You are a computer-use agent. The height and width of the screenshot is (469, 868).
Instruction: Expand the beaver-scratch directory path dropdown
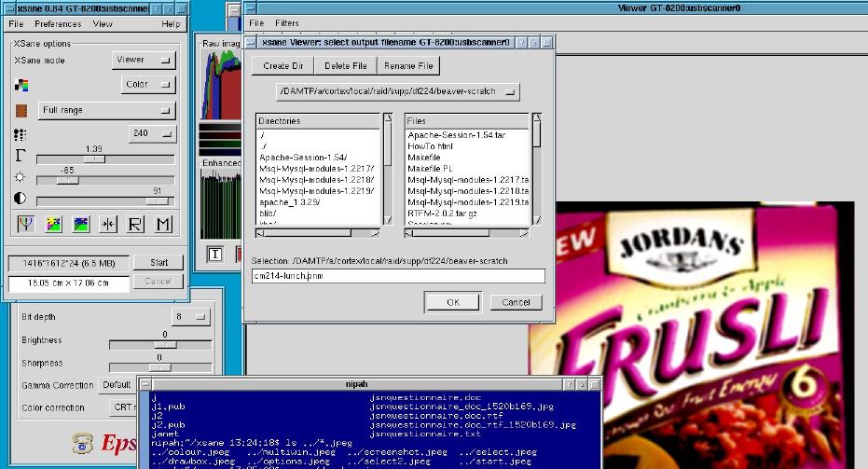pyautogui.click(x=398, y=91)
